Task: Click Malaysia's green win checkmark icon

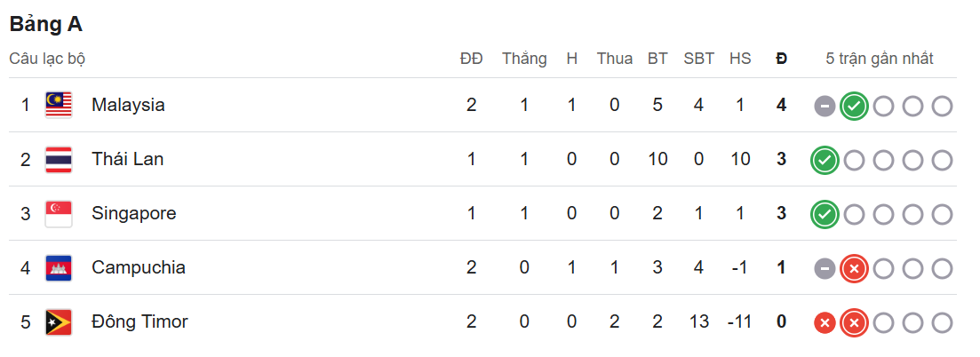Action: [x=855, y=107]
